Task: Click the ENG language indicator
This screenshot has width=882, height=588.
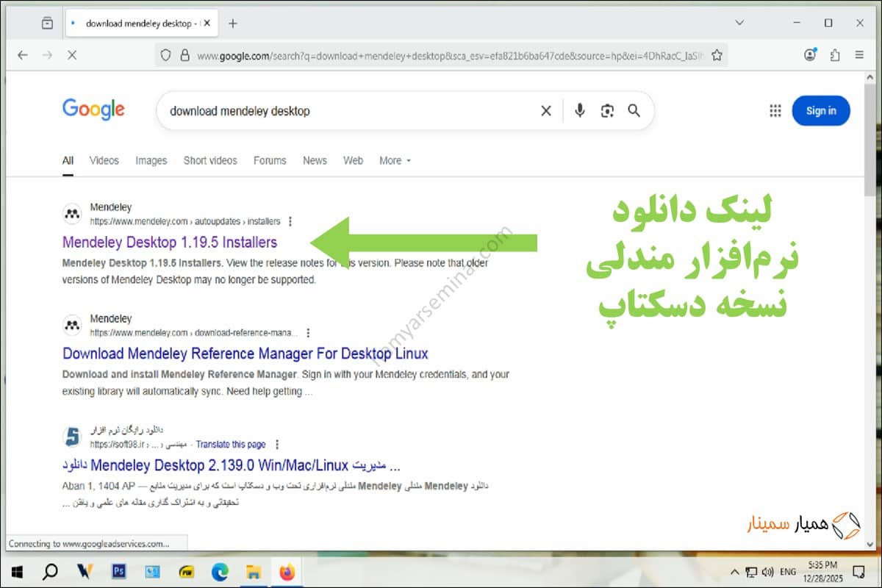Action: (x=788, y=572)
